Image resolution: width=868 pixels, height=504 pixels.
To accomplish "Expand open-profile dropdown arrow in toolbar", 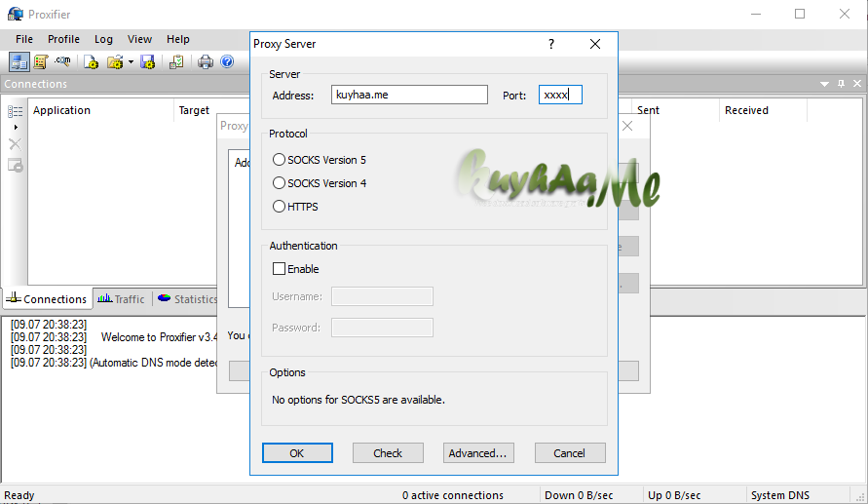I will click(x=131, y=61).
